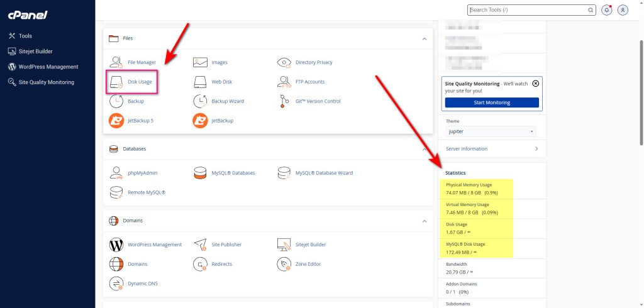Launch phpMyAdmin icon
Image resolution: width=644 pixels, height=308 pixels.
pyautogui.click(x=116, y=173)
